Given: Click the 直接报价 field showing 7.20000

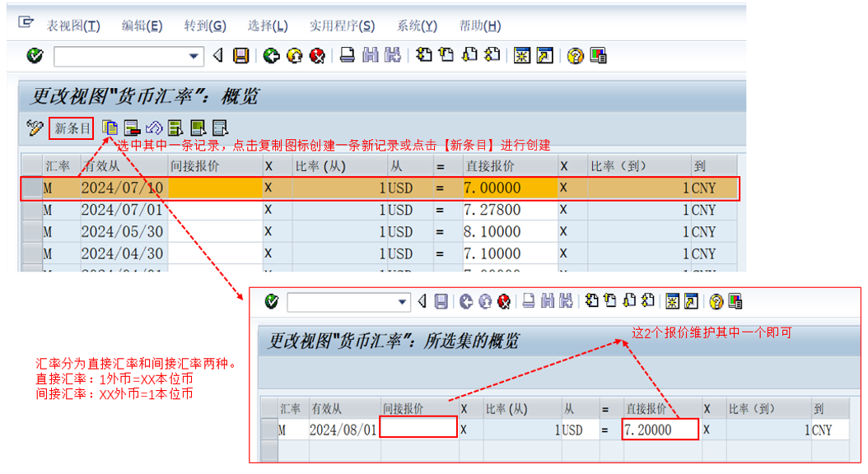Looking at the screenshot, I should coord(660,430).
